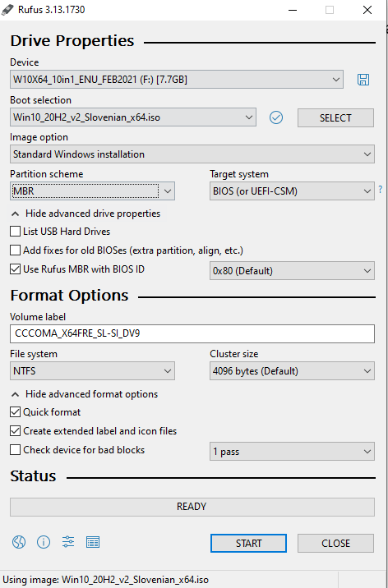Click the Rufus USB drive title icon

[x=7, y=9]
